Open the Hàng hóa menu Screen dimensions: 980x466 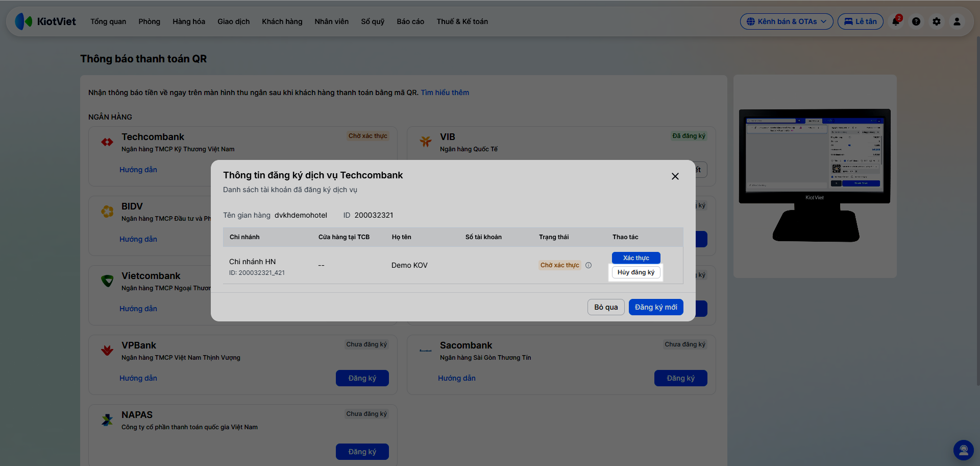[x=189, y=21]
